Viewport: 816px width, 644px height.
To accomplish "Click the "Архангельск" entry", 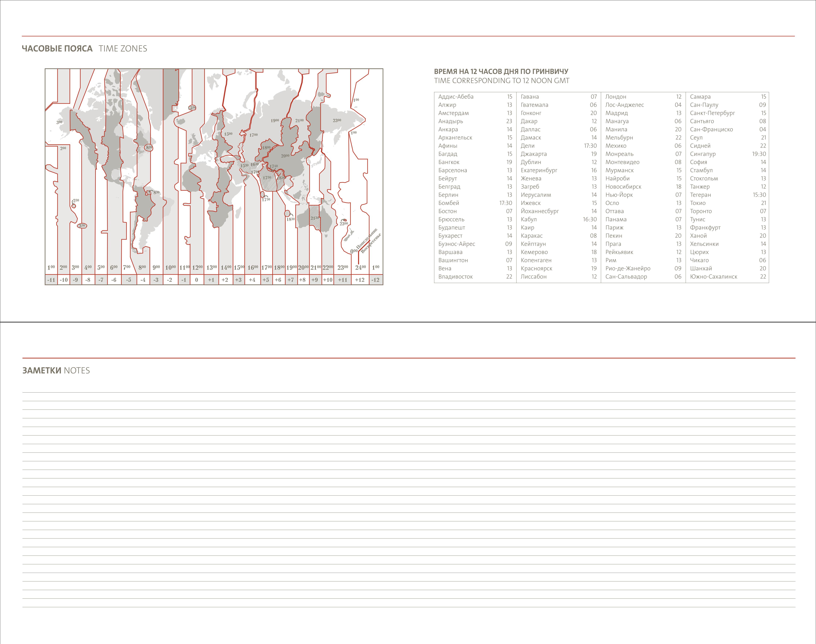I will click(455, 138).
